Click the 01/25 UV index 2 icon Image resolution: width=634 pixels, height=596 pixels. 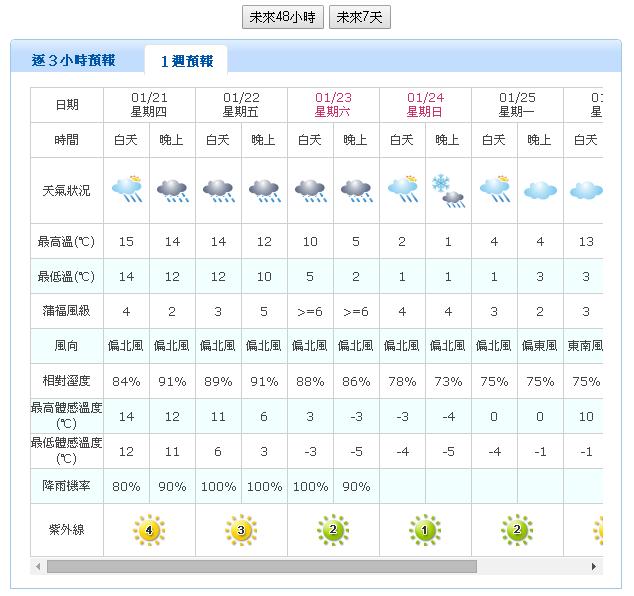[517, 530]
